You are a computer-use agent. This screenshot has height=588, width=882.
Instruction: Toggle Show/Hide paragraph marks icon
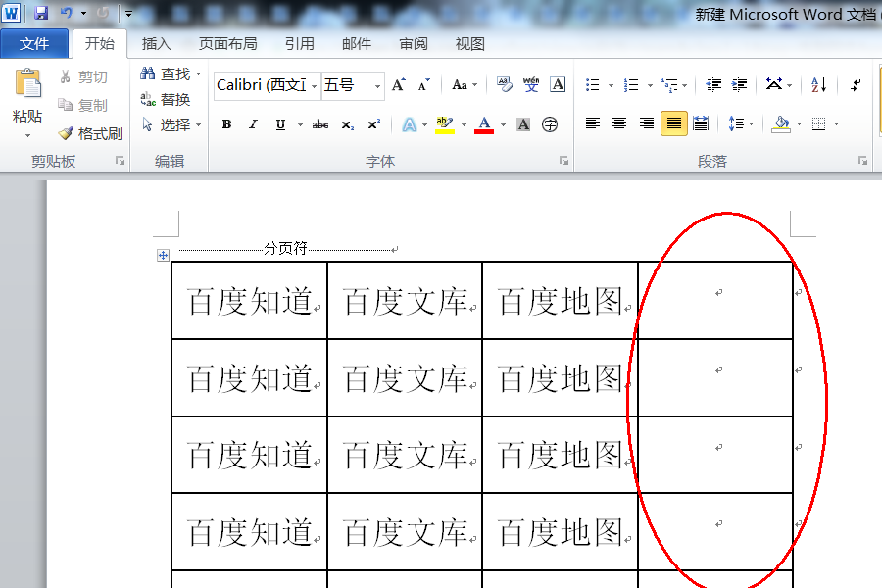point(856,85)
